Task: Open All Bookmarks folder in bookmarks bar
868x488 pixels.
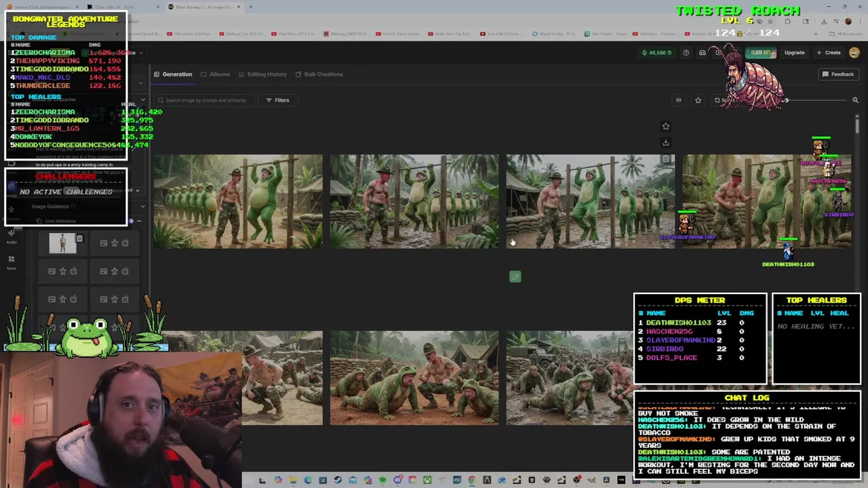Action: pyautogui.click(x=848, y=33)
